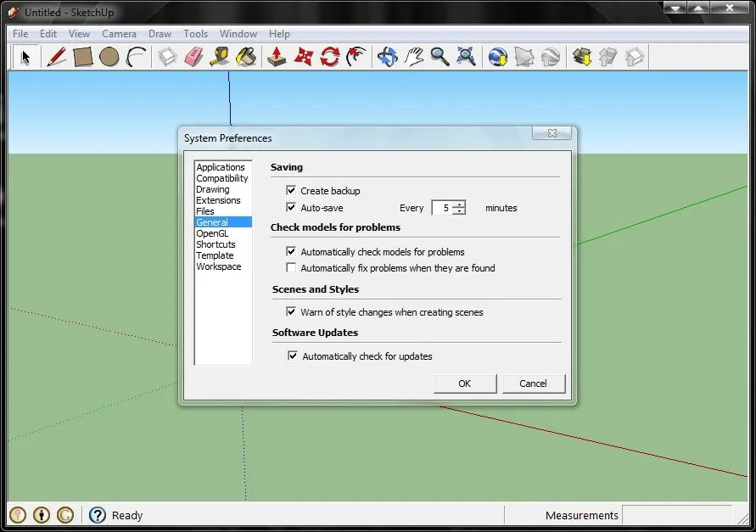Select the Rotate tool
Screen dimensions: 756x532
330,57
